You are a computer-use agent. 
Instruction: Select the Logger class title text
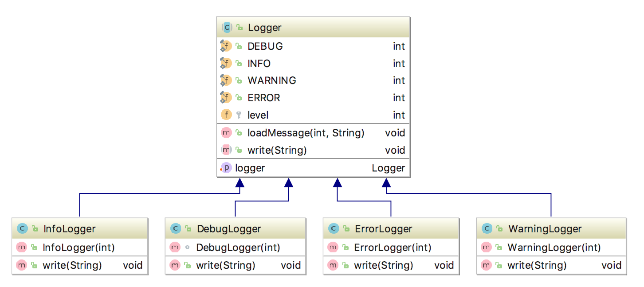pyautogui.click(x=264, y=28)
